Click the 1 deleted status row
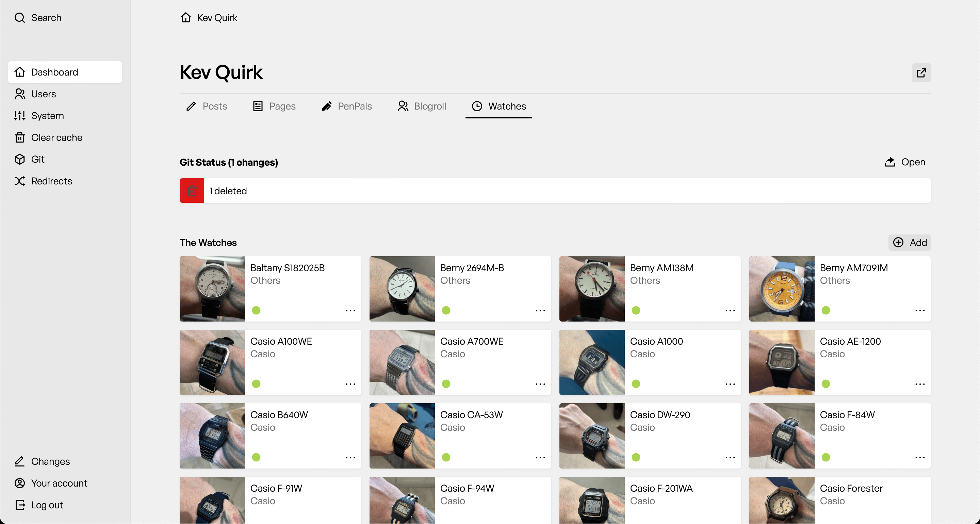The height and width of the screenshot is (524, 980). 555,191
